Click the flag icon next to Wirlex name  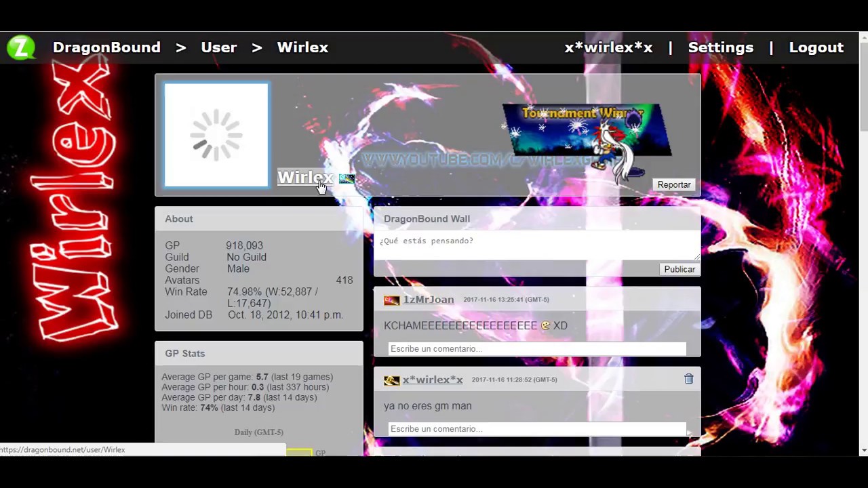point(347,179)
